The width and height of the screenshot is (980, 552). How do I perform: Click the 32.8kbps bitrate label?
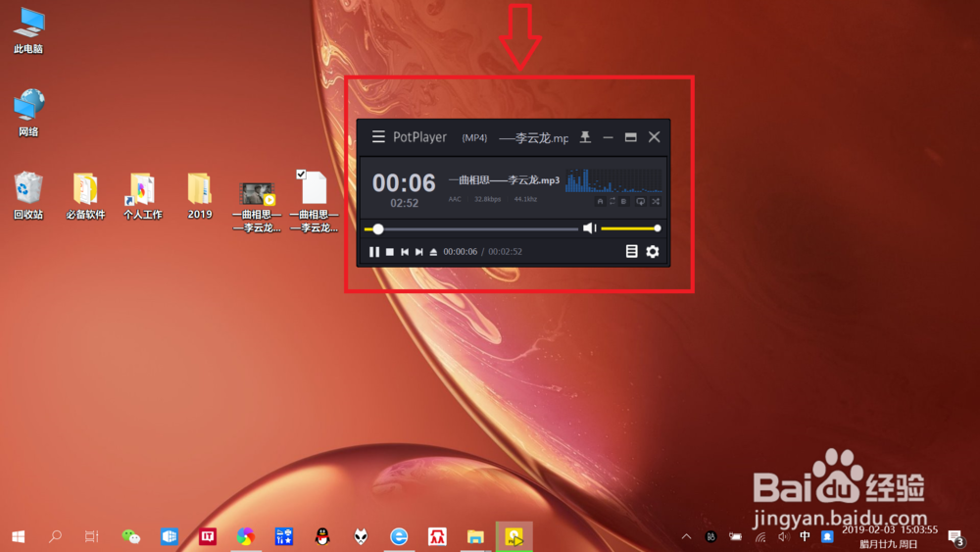487,199
